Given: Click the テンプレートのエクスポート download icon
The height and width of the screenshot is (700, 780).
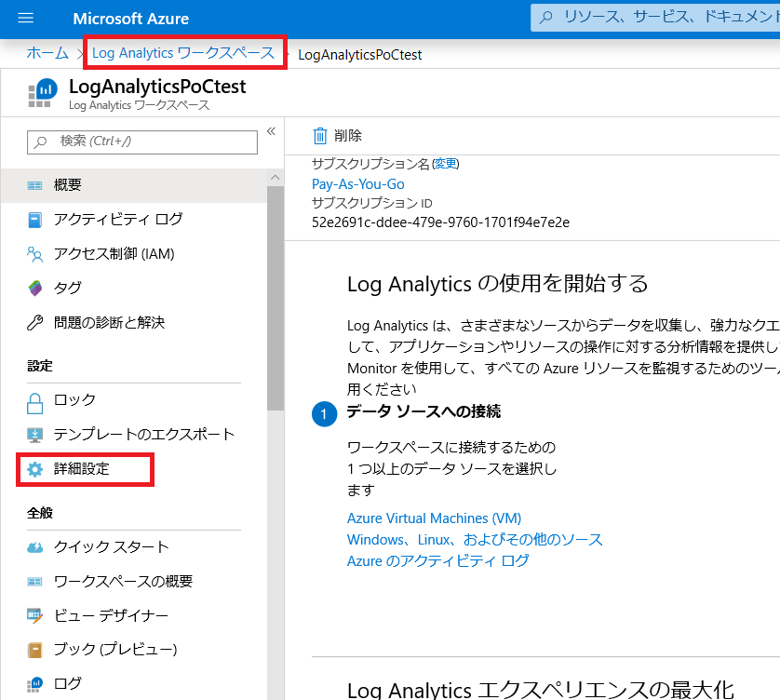Looking at the screenshot, I should tap(34, 435).
